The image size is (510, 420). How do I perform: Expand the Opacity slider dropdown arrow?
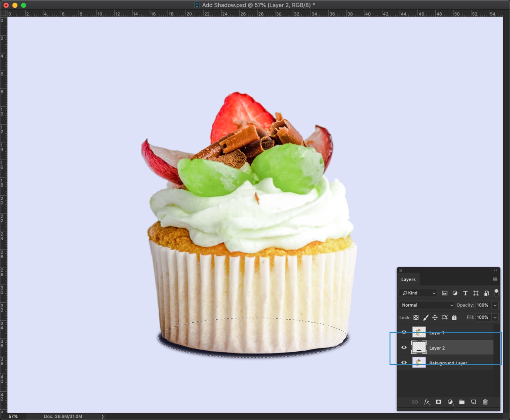(x=495, y=305)
